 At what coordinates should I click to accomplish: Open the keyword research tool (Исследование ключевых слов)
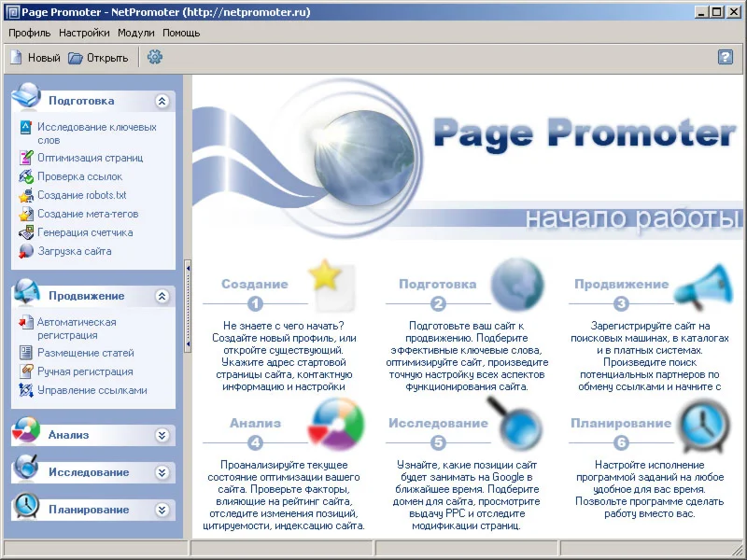[92, 133]
